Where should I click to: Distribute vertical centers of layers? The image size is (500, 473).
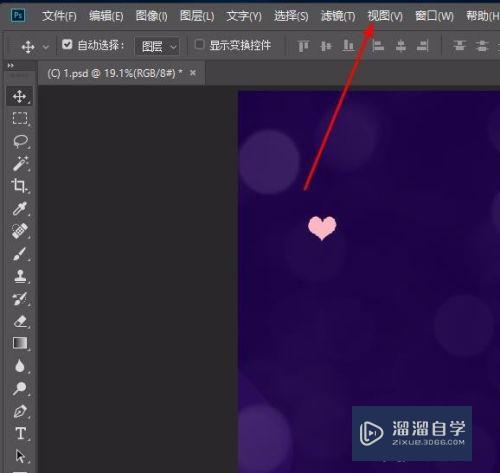point(482,46)
